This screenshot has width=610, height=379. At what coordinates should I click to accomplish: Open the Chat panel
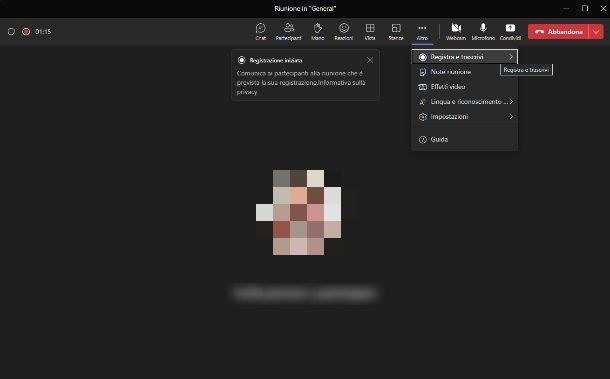click(x=261, y=32)
